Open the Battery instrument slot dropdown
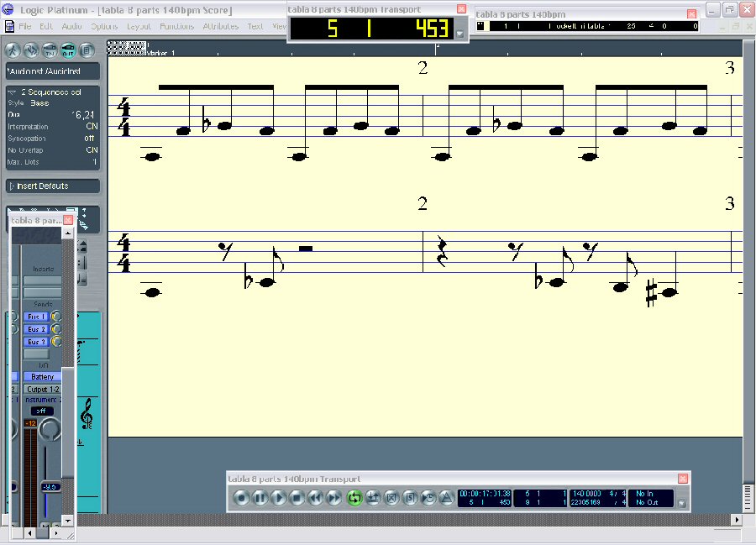The image size is (756, 545). tap(42, 377)
